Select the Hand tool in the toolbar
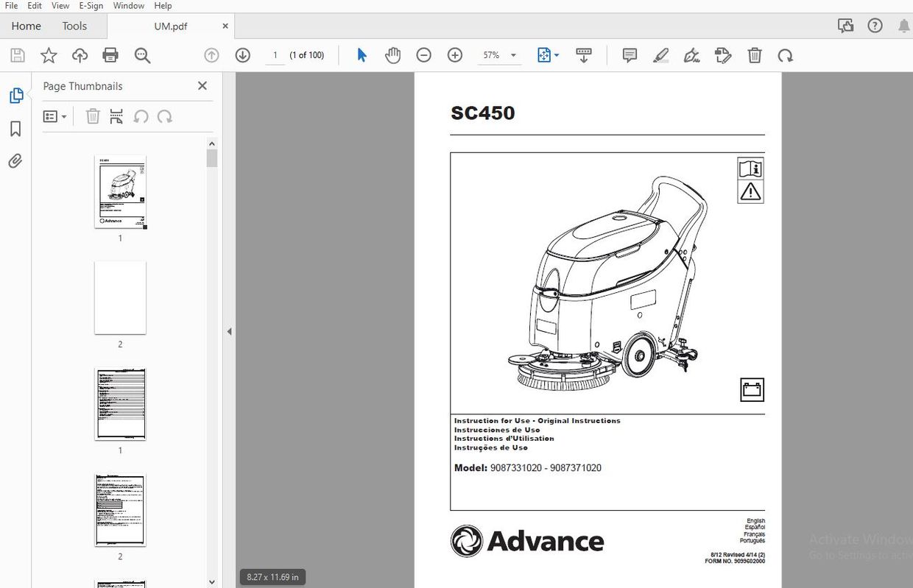Image resolution: width=913 pixels, height=588 pixels. coord(392,54)
